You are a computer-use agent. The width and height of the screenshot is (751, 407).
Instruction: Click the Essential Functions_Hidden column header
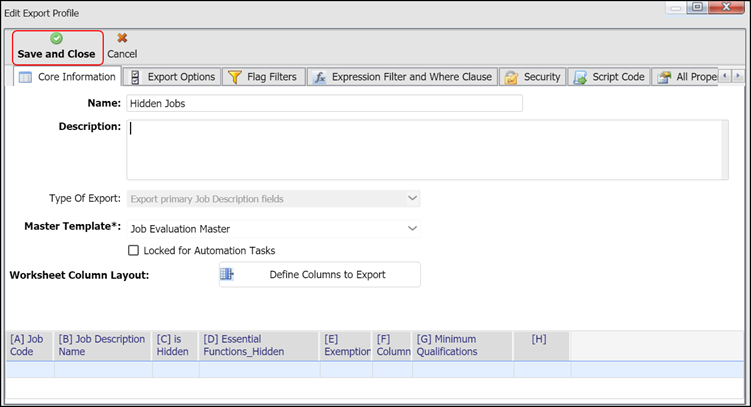tap(258, 345)
